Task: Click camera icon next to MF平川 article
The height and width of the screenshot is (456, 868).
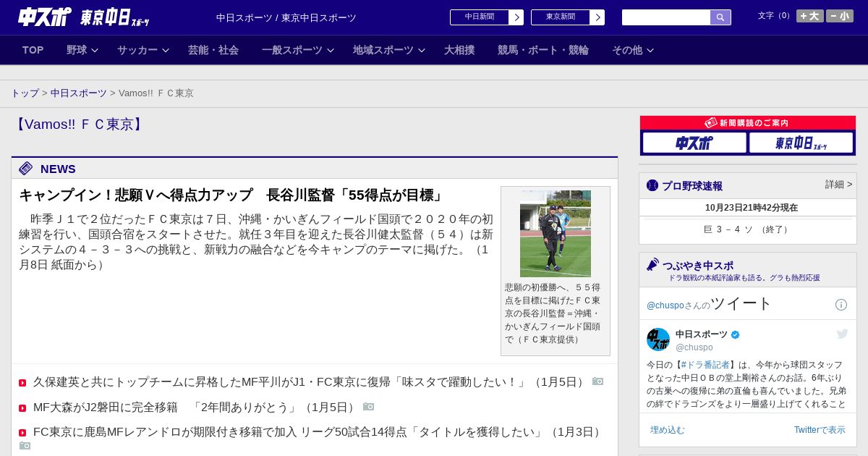Action: (x=597, y=381)
